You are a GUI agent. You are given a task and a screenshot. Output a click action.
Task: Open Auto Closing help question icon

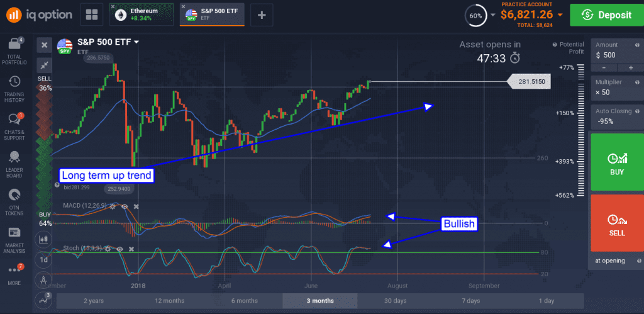[x=638, y=111]
